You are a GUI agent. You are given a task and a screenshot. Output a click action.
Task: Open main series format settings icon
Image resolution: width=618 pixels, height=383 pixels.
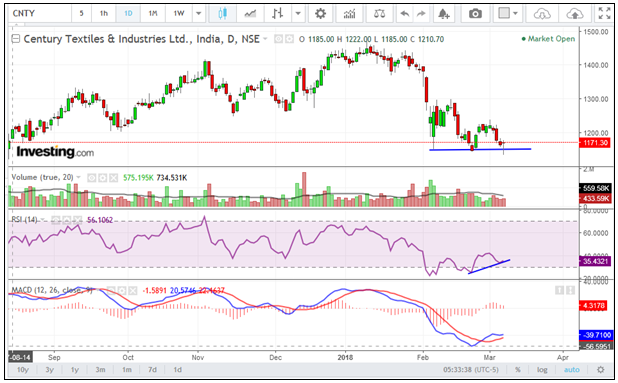(x=289, y=39)
